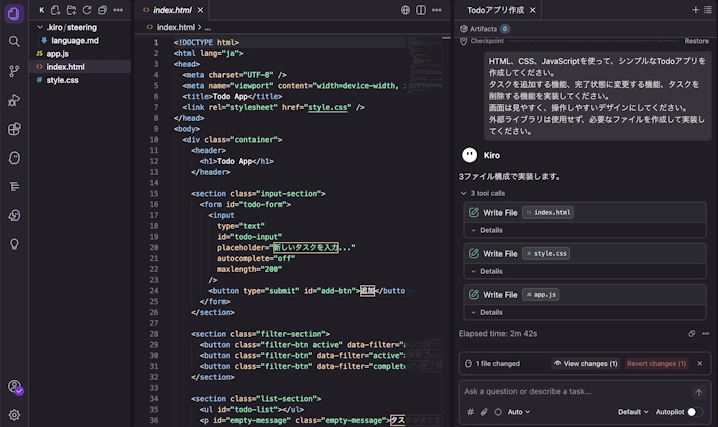The width and height of the screenshot is (718, 427).
Task: Click the 1 file changed label
Action: 497,363
